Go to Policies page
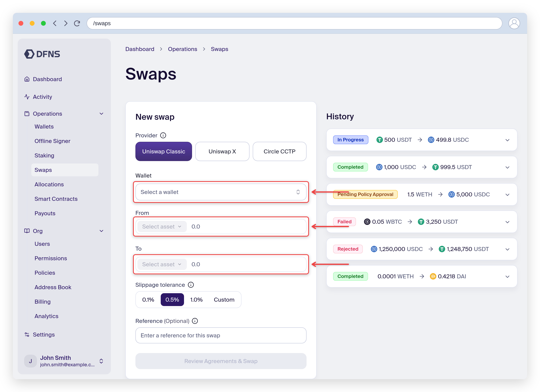The image size is (540, 392). (x=45, y=273)
